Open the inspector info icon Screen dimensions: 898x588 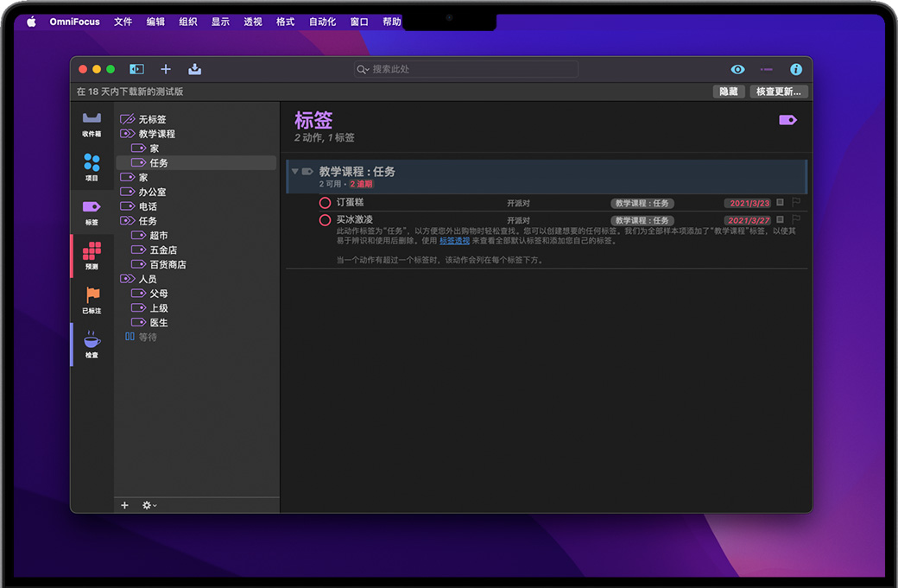pos(795,69)
